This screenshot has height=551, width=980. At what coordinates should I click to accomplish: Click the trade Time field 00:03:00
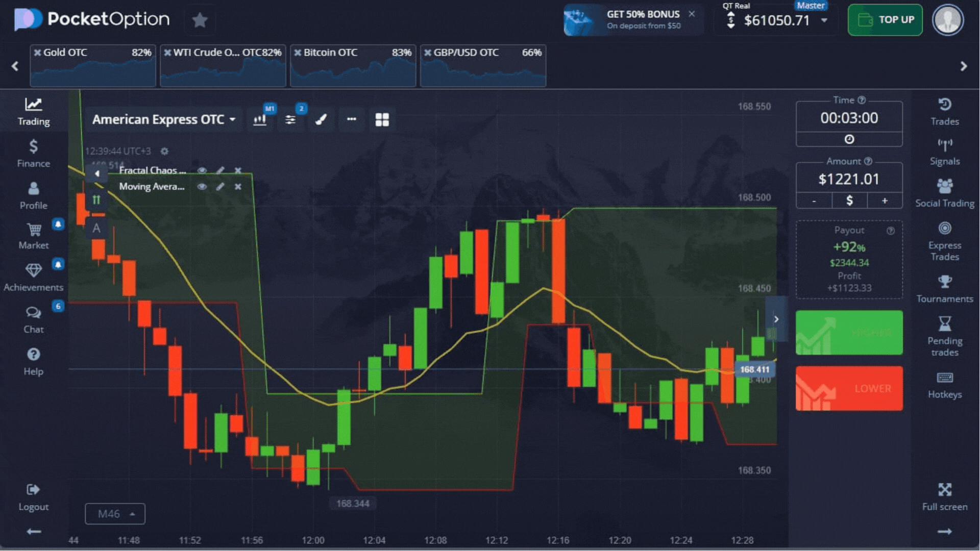pyautogui.click(x=849, y=118)
